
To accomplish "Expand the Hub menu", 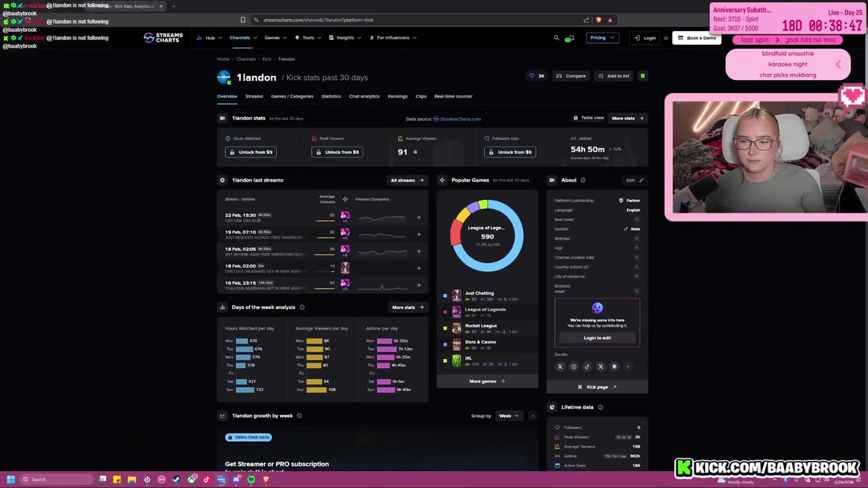I will 209,38.
